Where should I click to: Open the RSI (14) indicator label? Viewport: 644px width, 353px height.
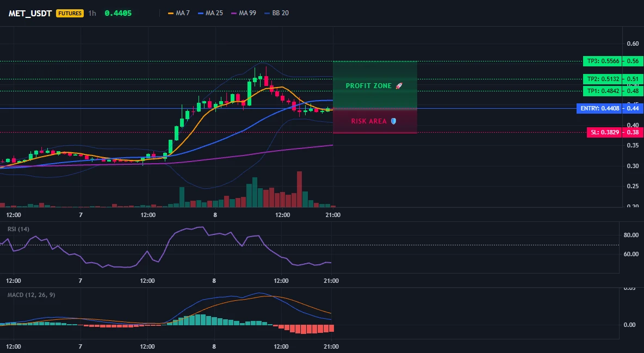pos(18,229)
